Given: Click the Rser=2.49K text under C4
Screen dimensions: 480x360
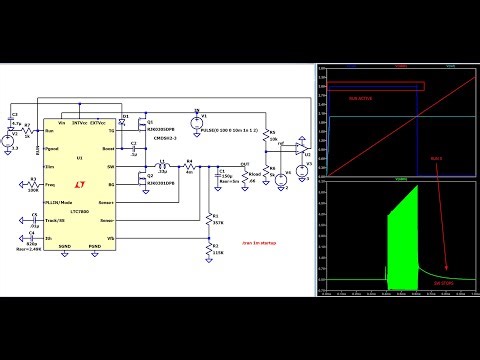Looking at the screenshot, I should click(x=29, y=249).
